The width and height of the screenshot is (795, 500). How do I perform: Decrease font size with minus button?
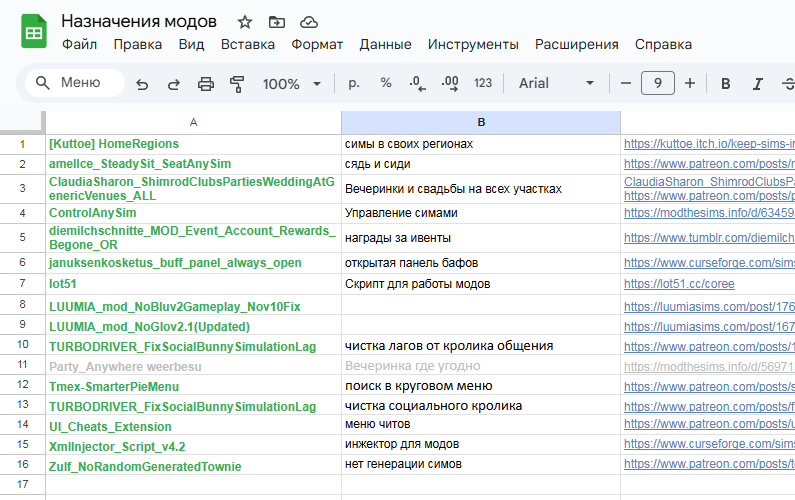[x=626, y=83]
